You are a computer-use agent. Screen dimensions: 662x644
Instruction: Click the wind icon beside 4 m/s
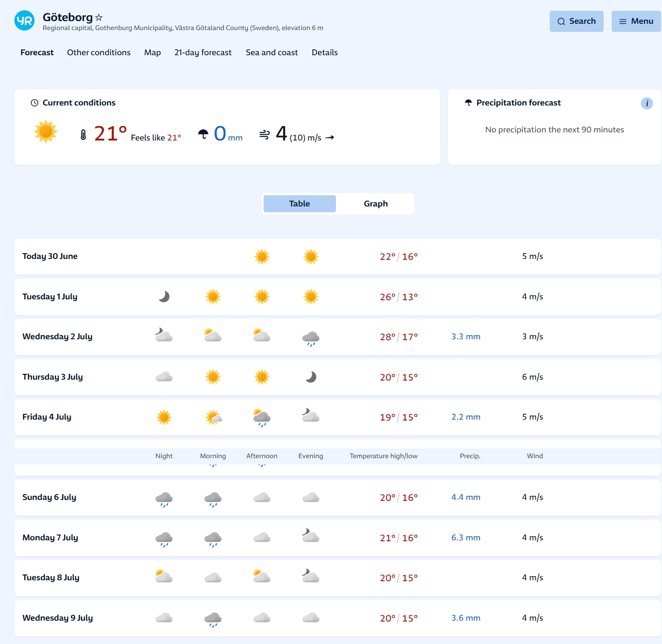[x=265, y=134]
